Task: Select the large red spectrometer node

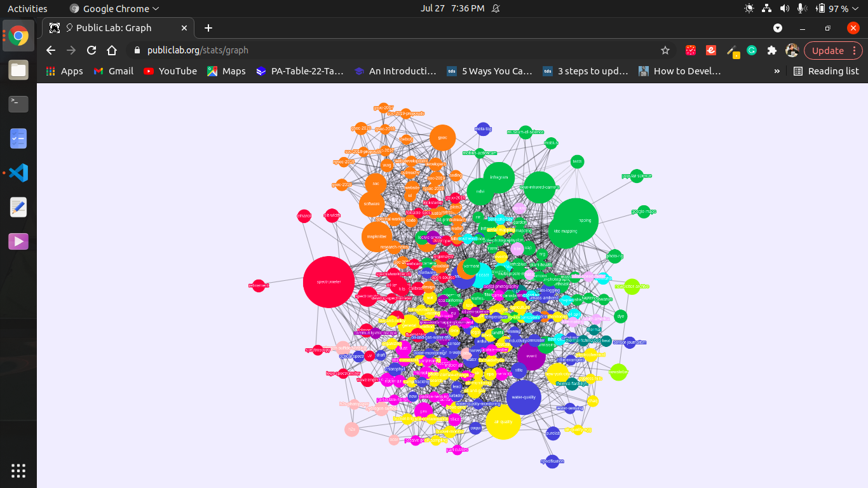Action: [x=329, y=281]
